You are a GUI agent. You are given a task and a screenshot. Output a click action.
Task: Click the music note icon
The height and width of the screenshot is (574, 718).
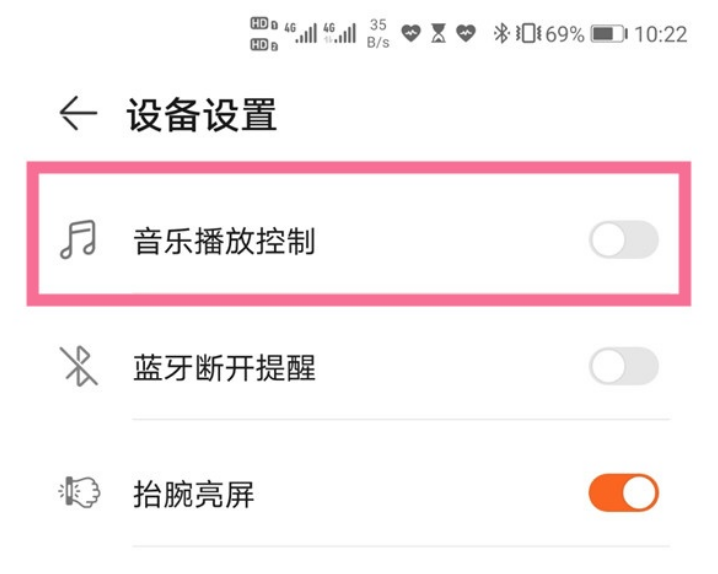[x=78, y=241]
